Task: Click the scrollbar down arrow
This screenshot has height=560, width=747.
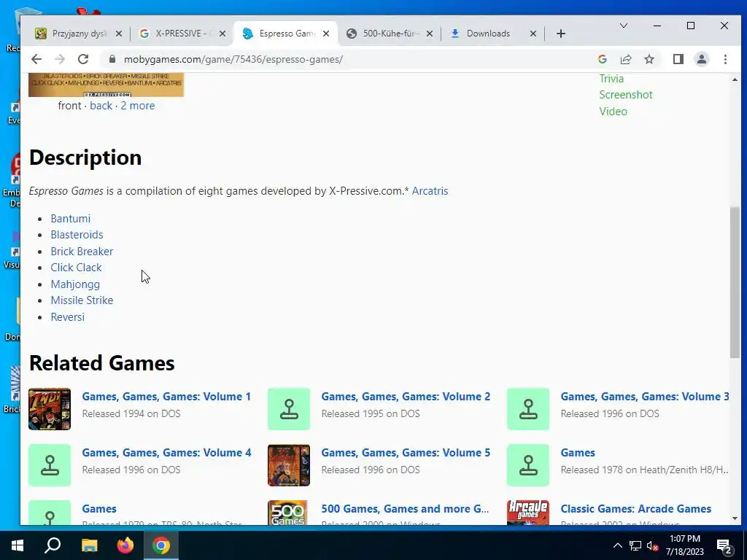Action: (735, 518)
